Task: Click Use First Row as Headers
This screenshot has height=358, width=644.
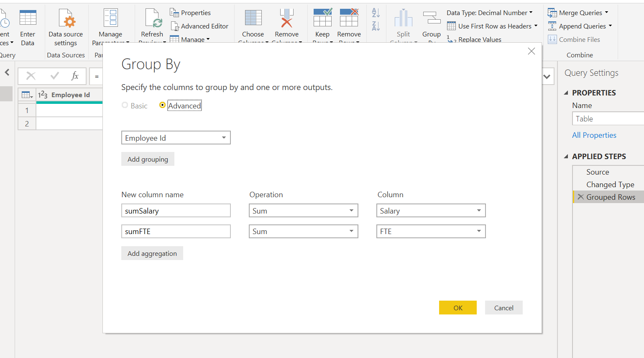Action: [492, 26]
